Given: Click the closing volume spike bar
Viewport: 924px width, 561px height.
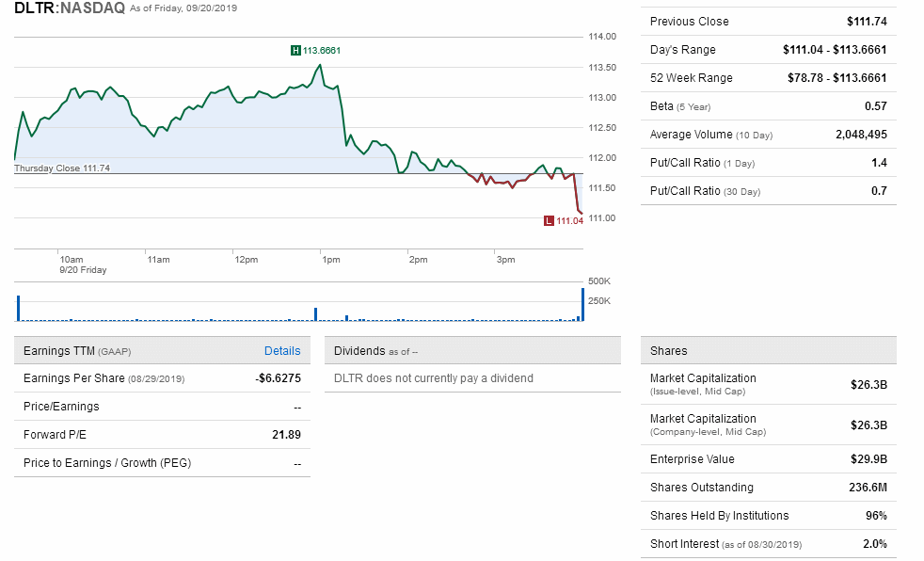Looking at the screenshot, I should (x=582, y=305).
